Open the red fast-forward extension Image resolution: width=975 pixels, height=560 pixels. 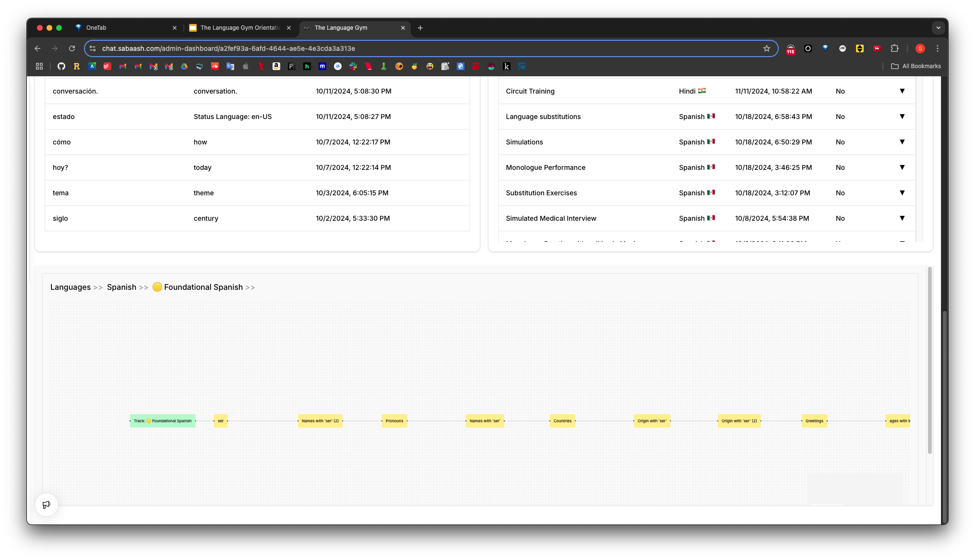coord(877,48)
